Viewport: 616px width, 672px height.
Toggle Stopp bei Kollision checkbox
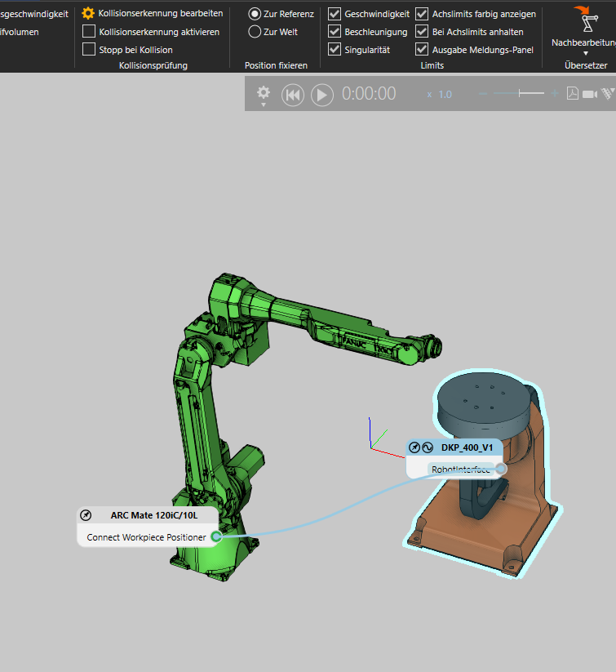point(89,50)
